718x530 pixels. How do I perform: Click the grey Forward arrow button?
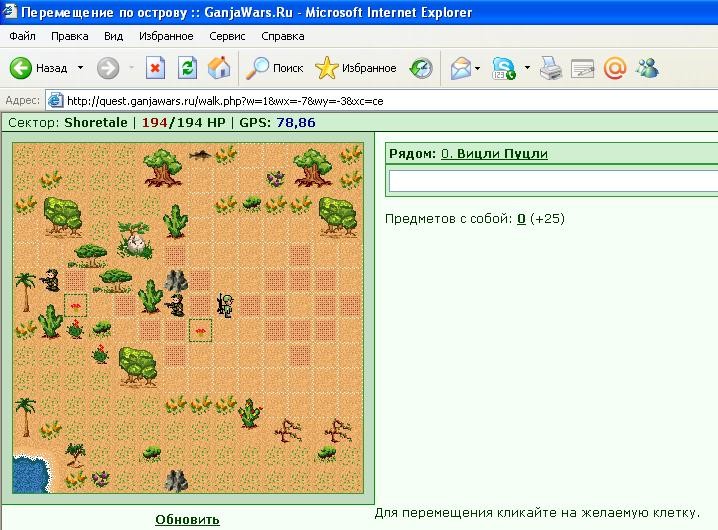click(108, 69)
